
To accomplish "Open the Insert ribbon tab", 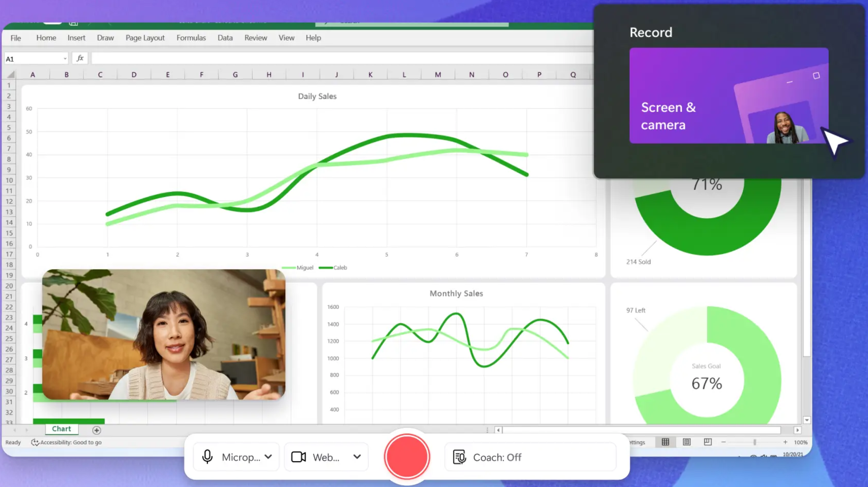I will 76,38.
